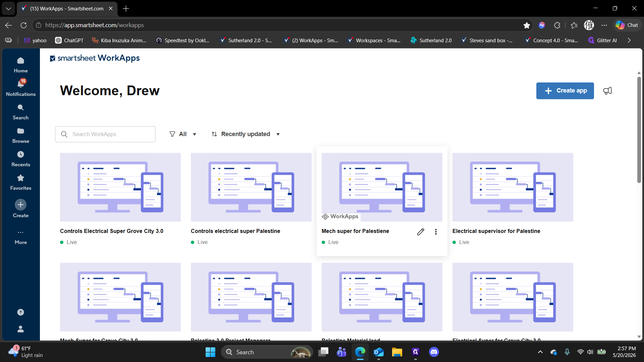The height and width of the screenshot is (362, 644).
Task: Refresh the browser page
Action: (23, 25)
